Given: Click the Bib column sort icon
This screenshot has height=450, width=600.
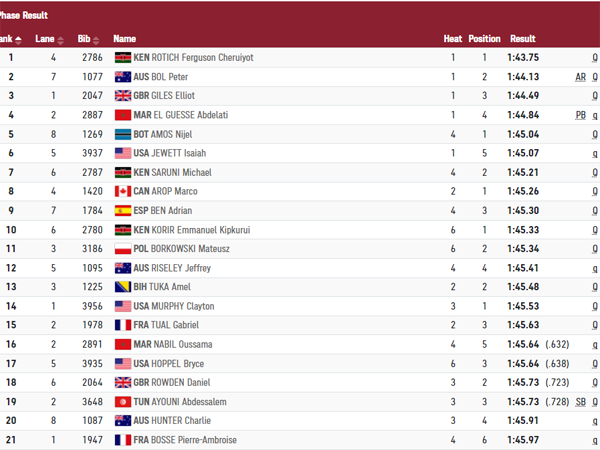Looking at the screenshot, I should pos(100,39).
